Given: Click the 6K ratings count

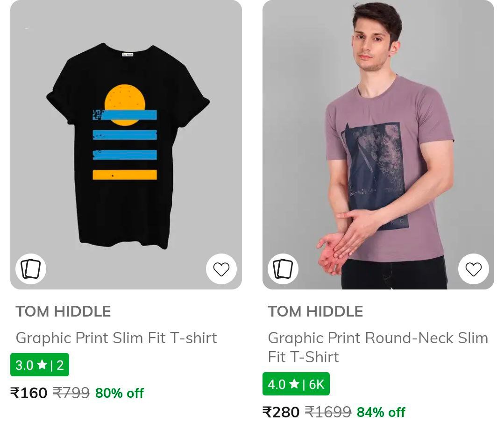Looking at the screenshot, I should pos(316,384).
